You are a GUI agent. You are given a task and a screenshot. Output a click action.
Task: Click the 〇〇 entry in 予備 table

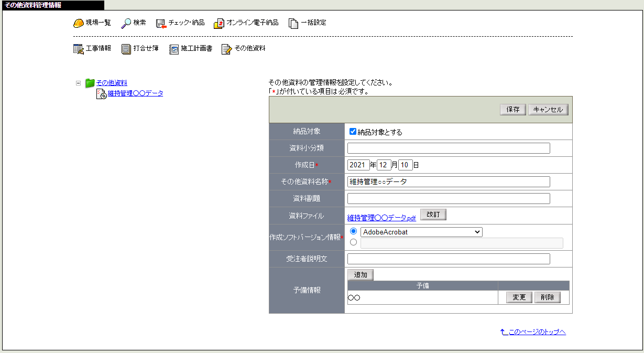(x=354, y=298)
